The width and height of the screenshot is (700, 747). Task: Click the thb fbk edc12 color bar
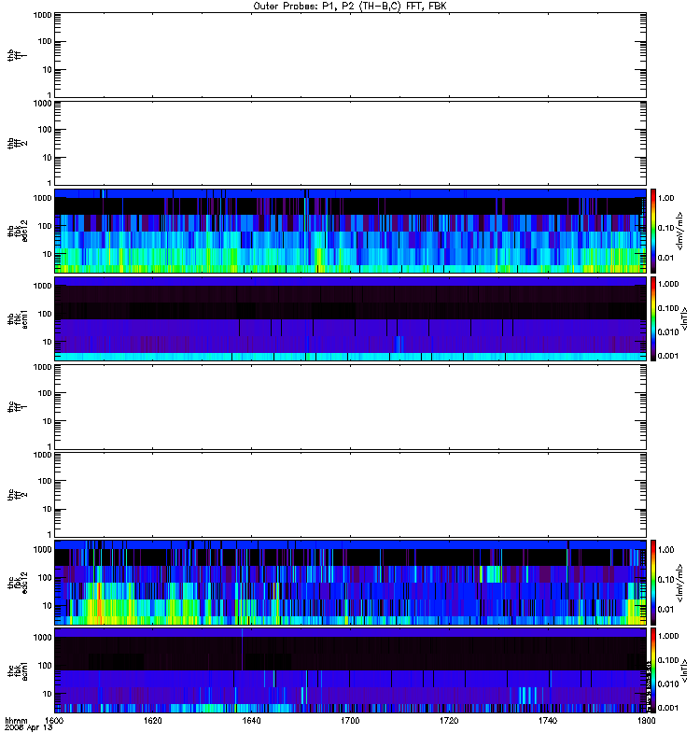click(653, 231)
